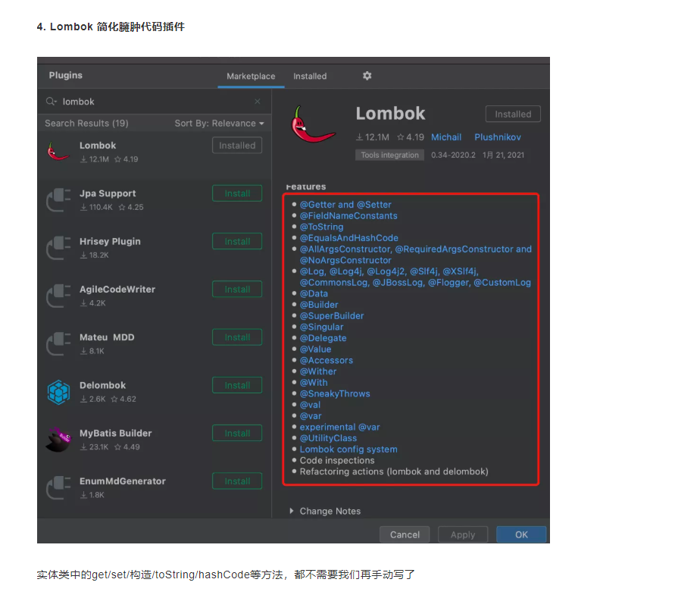The width and height of the screenshot is (700, 598).
Task: Click Installed button in Lombok result row
Action: pyautogui.click(x=237, y=146)
